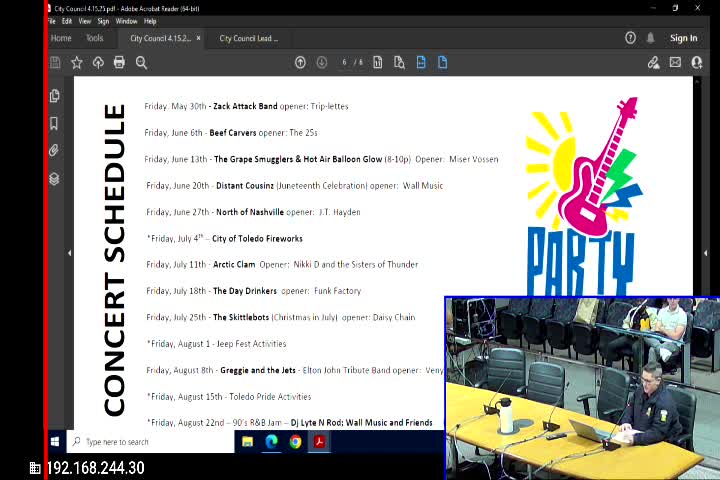This screenshot has width=720, height=480.
Task: Collapse the left navigation pane arrow
Action: tap(69, 253)
